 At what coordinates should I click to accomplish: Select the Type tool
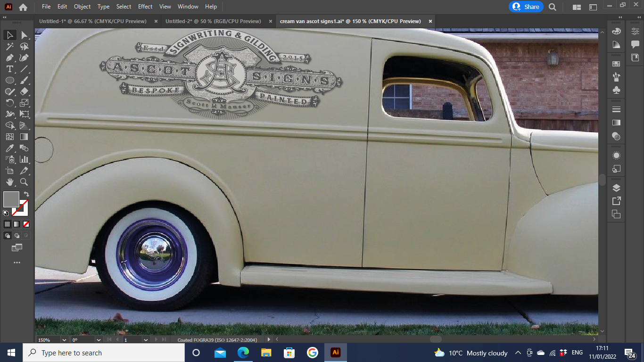9,69
